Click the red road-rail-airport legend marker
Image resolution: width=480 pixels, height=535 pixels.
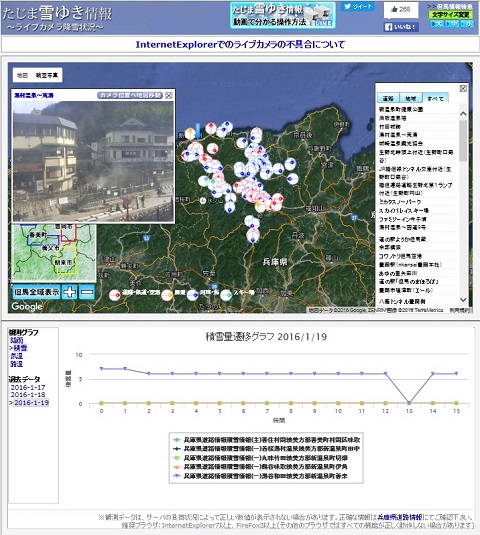[115, 295]
